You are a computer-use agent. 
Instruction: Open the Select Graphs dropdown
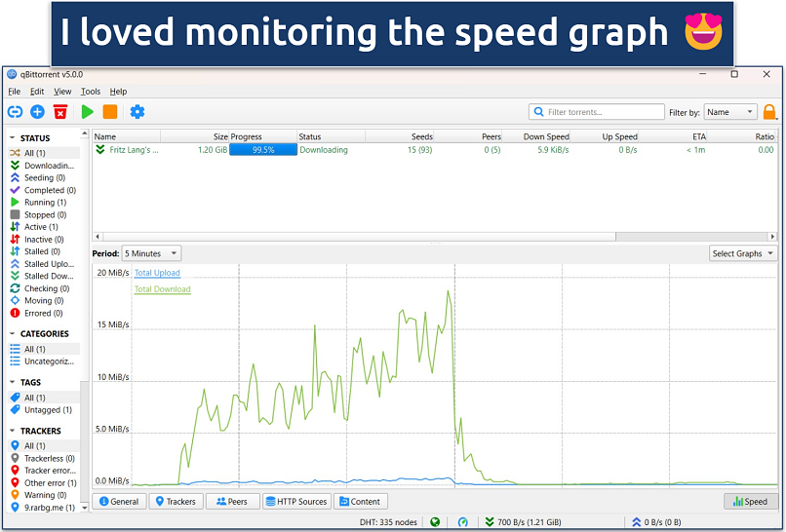[743, 253]
